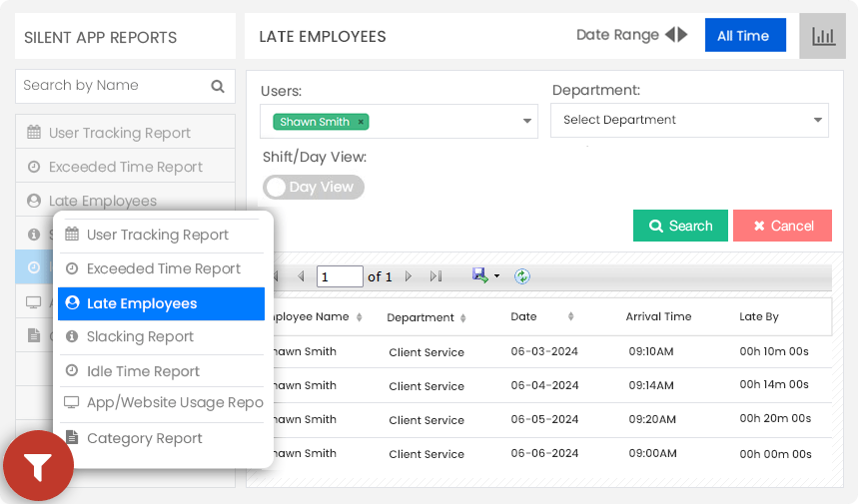
Task: Open the Select Department dropdown
Action: tap(689, 120)
